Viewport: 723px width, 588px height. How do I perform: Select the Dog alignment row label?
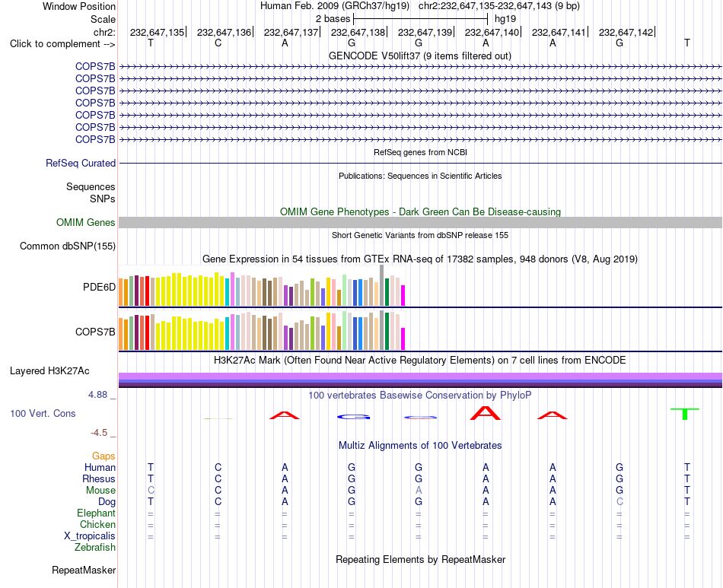pyautogui.click(x=107, y=501)
